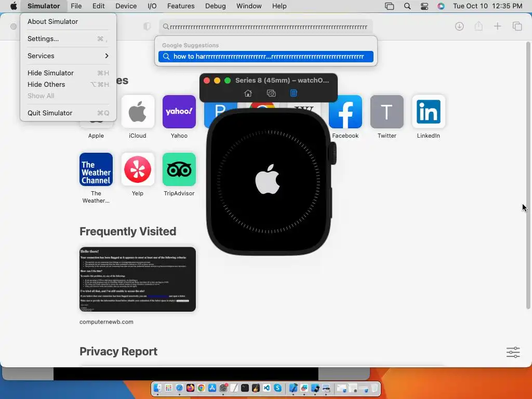
Task: Open Launchpad from the Dock
Action: [169, 388]
